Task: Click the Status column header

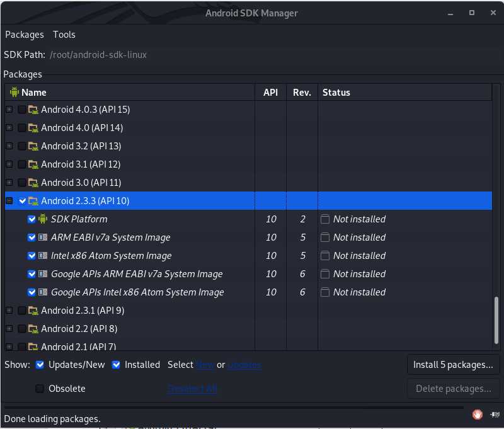Action: point(405,92)
